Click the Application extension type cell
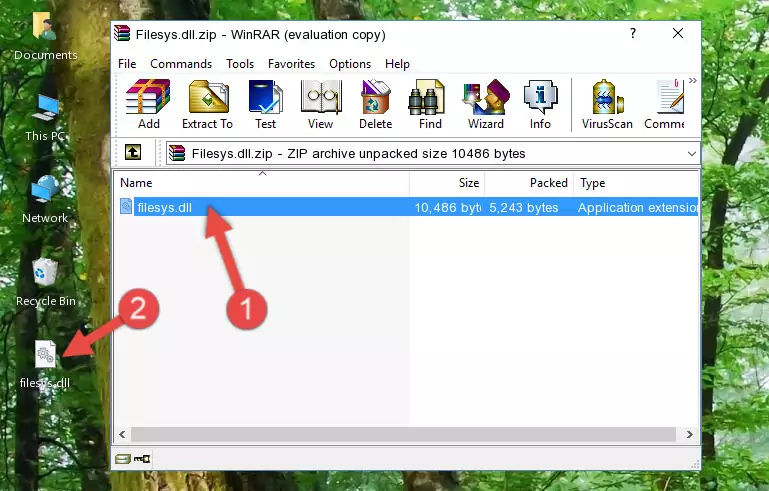 click(638, 207)
